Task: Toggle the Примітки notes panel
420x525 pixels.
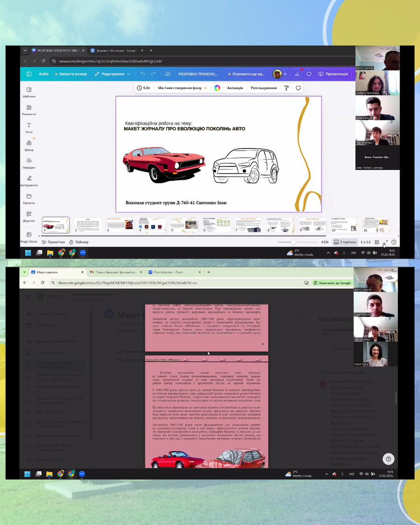Action: coord(53,242)
